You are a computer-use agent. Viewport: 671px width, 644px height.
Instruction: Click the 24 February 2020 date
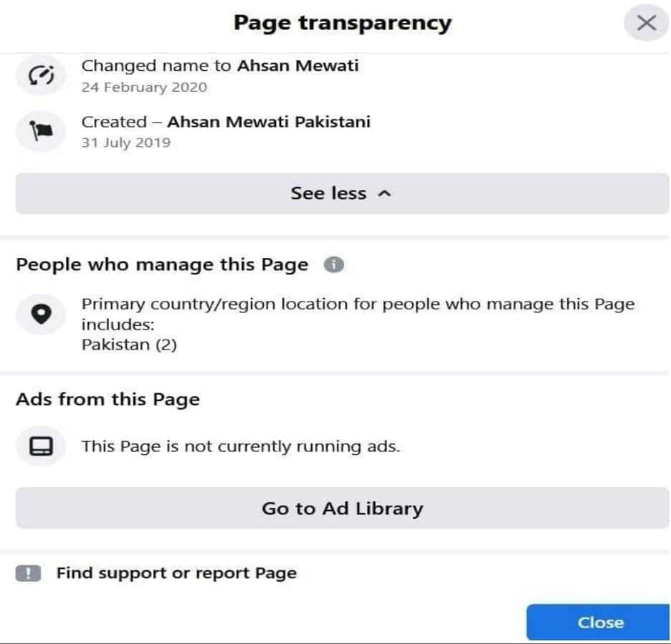coord(144,87)
